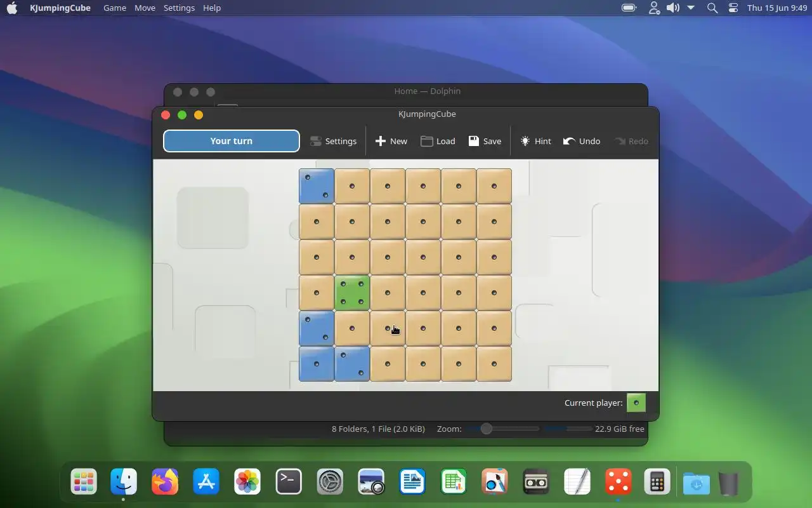The image size is (812, 508).
Task: Open the screenshot viewer icon in the dock
Action: (x=371, y=482)
